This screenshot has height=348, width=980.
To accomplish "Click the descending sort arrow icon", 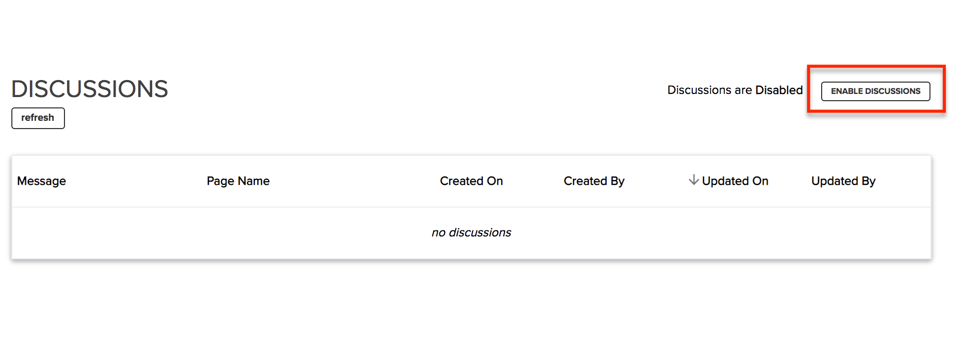I will coord(694,180).
